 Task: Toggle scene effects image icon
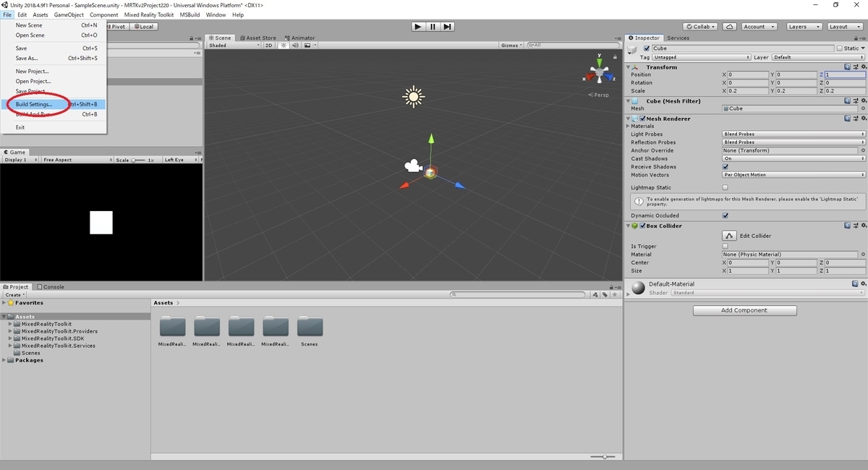(x=307, y=46)
